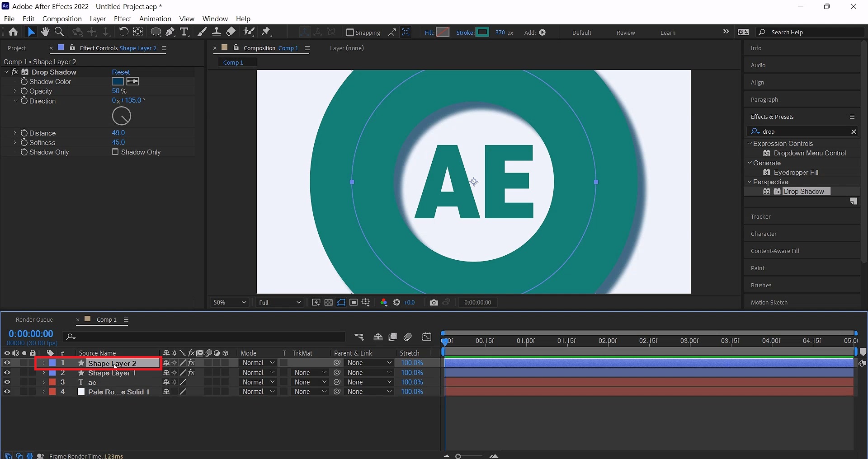Click the Shadow Color swatch
The height and width of the screenshot is (459, 868).
click(x=118, y=81)
